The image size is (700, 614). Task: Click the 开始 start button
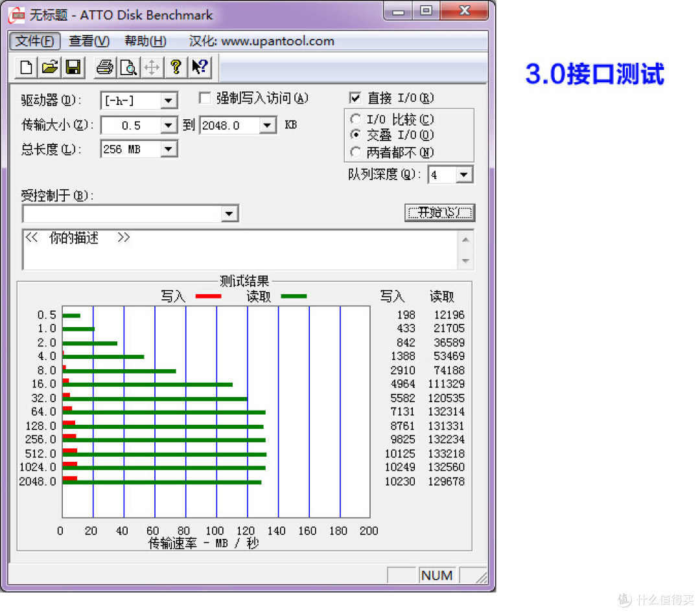click(x=439, y=212)
